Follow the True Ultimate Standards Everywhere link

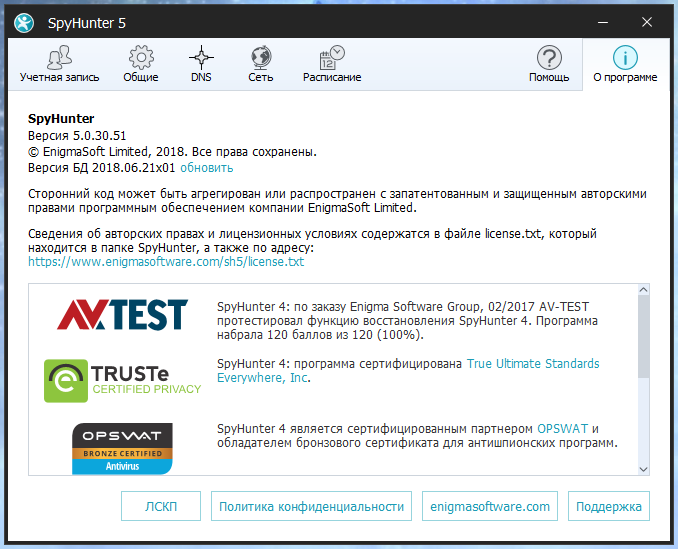pos(408,370)
